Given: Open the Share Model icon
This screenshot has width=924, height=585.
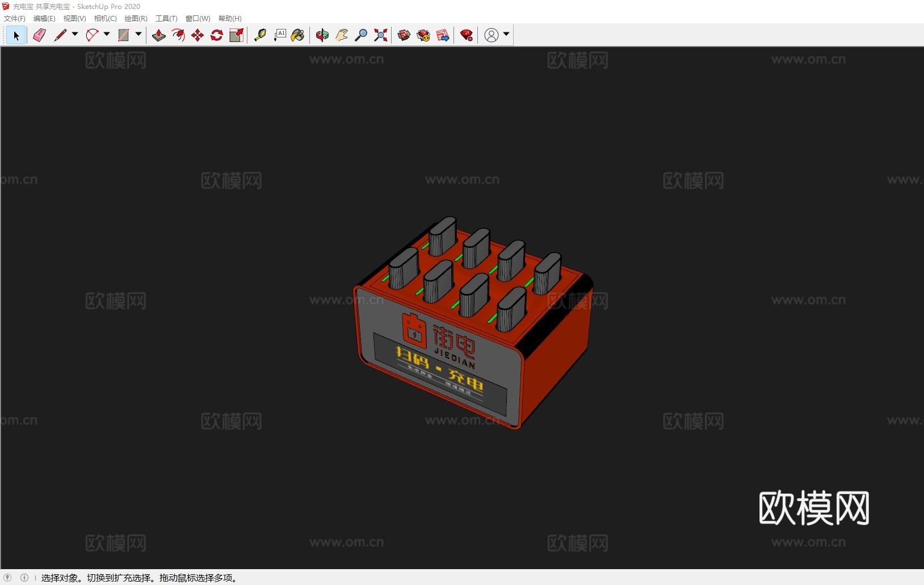Looking at the screenshot, I should coord(423,36).
